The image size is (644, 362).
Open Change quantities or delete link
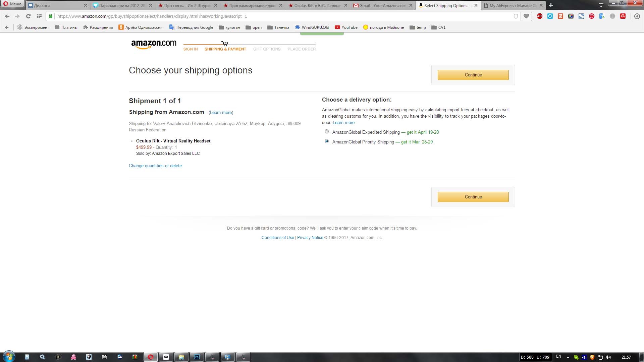click(155, 166)
